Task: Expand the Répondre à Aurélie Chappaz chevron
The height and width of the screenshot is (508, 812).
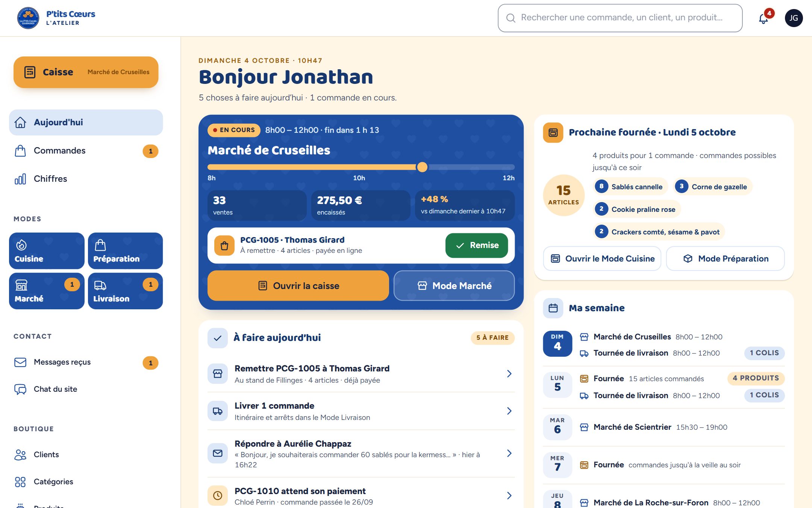Action: click(509, 453)
